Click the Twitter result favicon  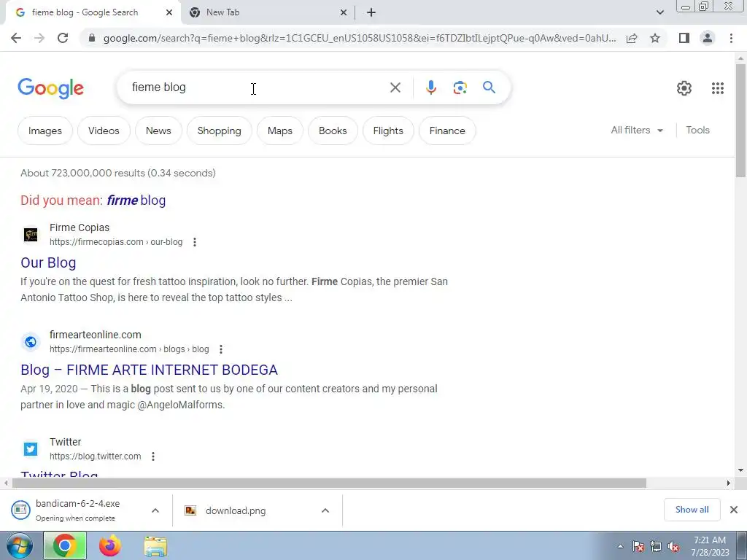tap(31, 449)
